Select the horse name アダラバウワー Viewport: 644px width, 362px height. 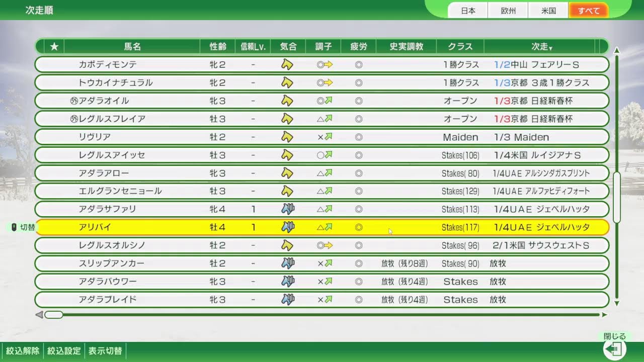[108, 282]
